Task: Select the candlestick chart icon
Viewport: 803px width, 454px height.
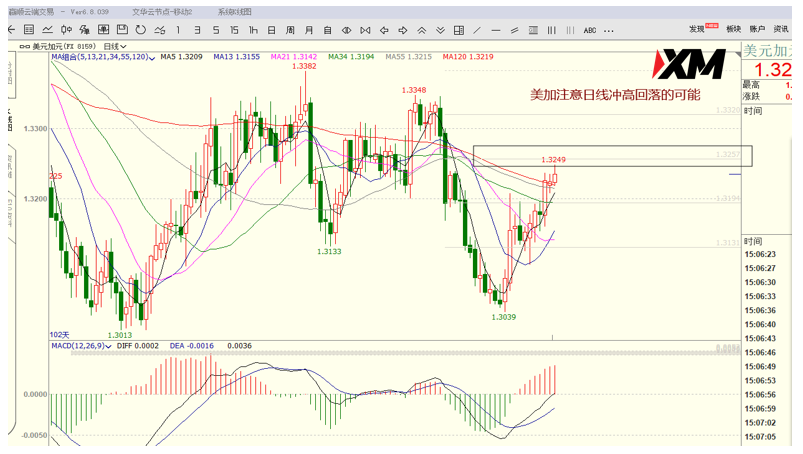Action: (66, 30)
